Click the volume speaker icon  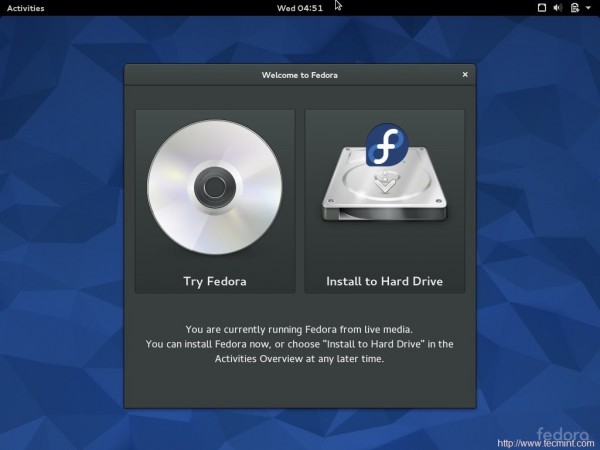pos(560,8)
